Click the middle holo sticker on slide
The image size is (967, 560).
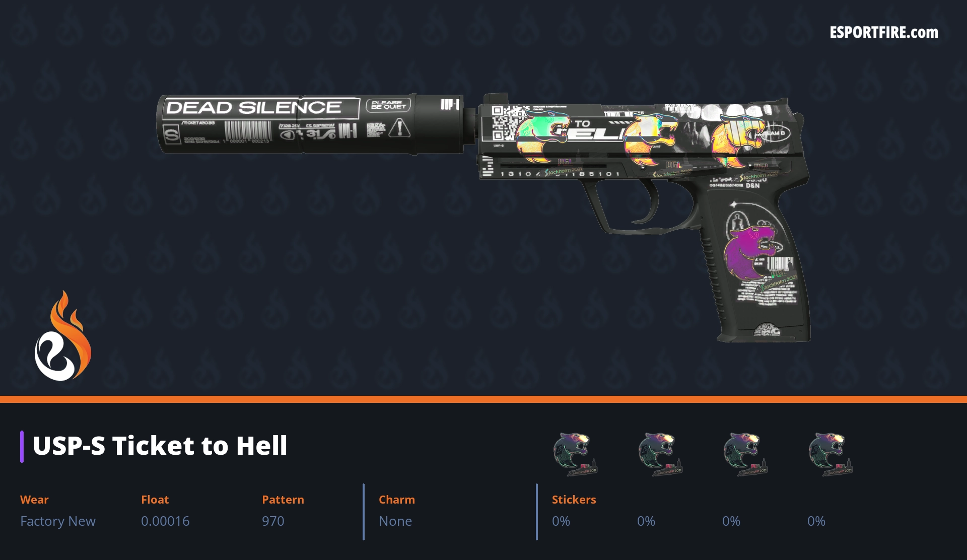point(649,139)
